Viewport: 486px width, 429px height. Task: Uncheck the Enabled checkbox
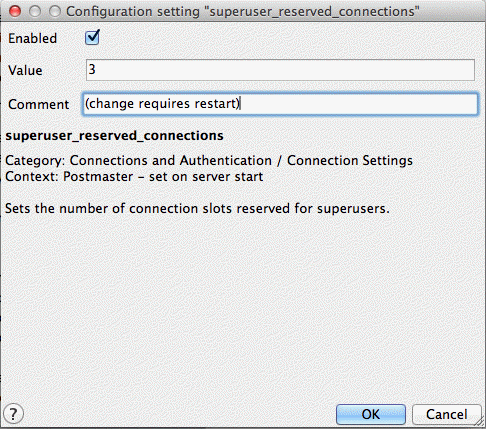(x=92, y=38)
